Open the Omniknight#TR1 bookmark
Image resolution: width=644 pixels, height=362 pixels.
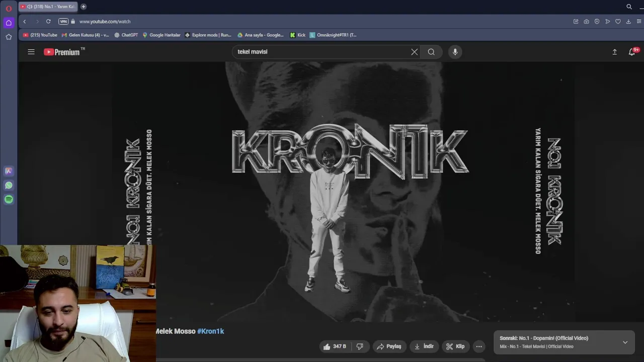333,35
